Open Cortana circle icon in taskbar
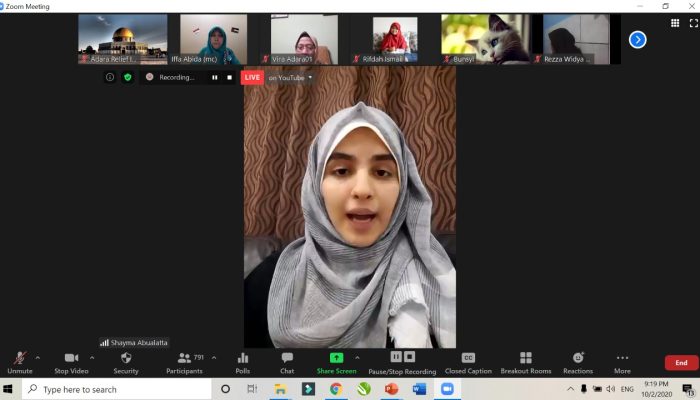 coord(225,389)
